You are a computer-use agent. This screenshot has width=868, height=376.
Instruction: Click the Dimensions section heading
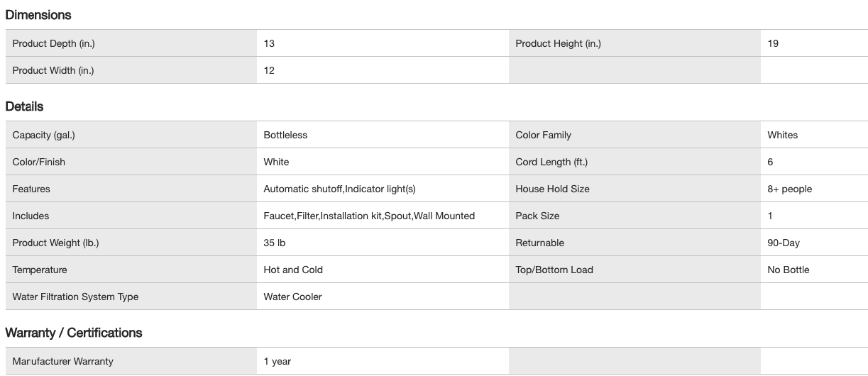coord(38,15)
